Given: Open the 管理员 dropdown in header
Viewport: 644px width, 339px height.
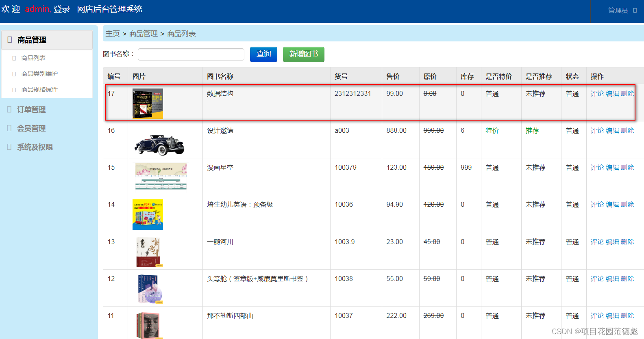Looking at the screenshot, I should click(622, 10).
